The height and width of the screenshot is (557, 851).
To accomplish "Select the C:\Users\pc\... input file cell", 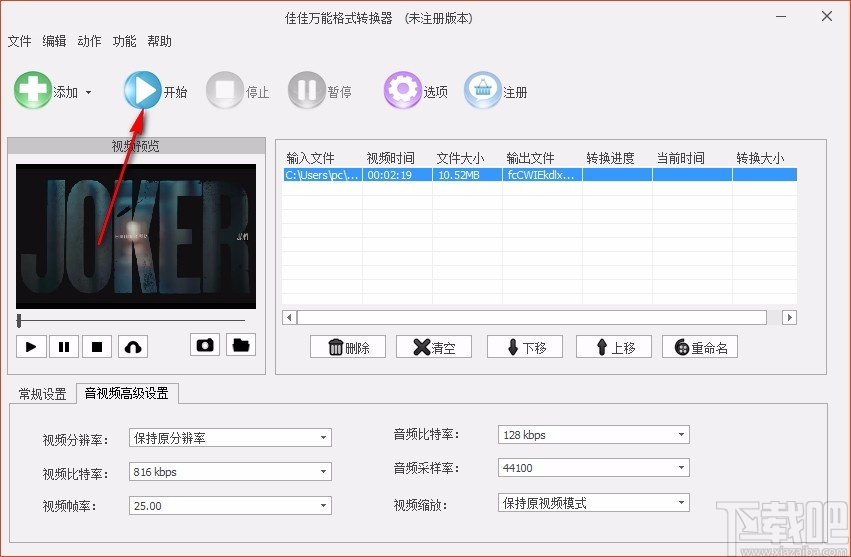I will (322, 175).
